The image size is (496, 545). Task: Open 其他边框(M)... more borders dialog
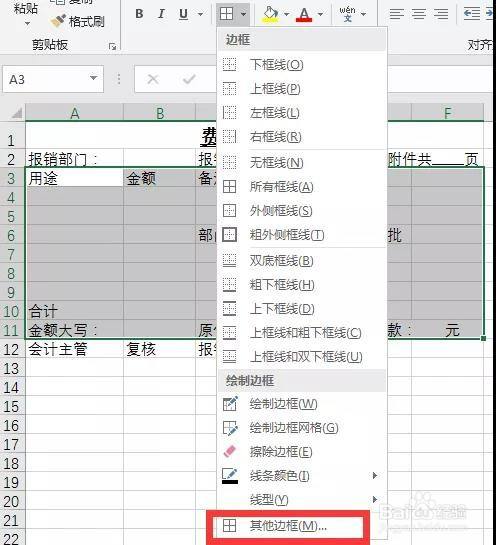(x=288, y=526)
